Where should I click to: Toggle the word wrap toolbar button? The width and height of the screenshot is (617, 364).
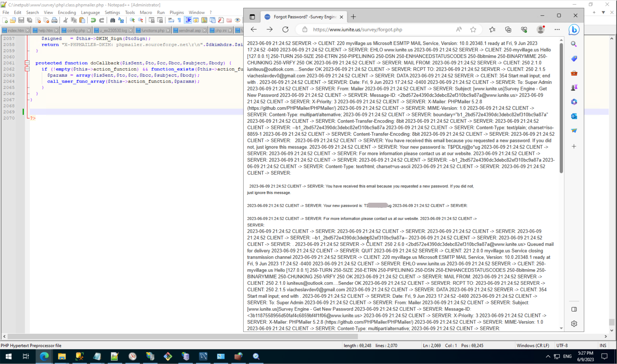click(171, 20)
